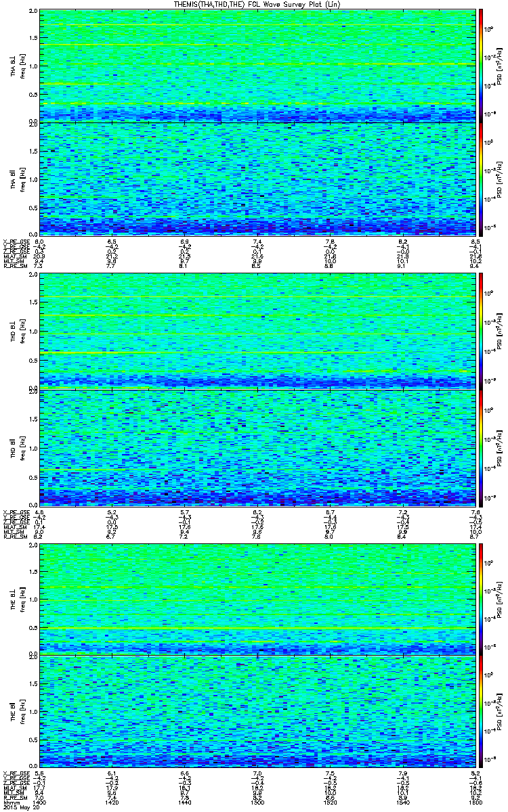The width and height of the screenshot is (508, 812).
Task: Click the yellow line near 1.2 Hz in THE B-perpendicular panel
Action: tap(257, 587)
